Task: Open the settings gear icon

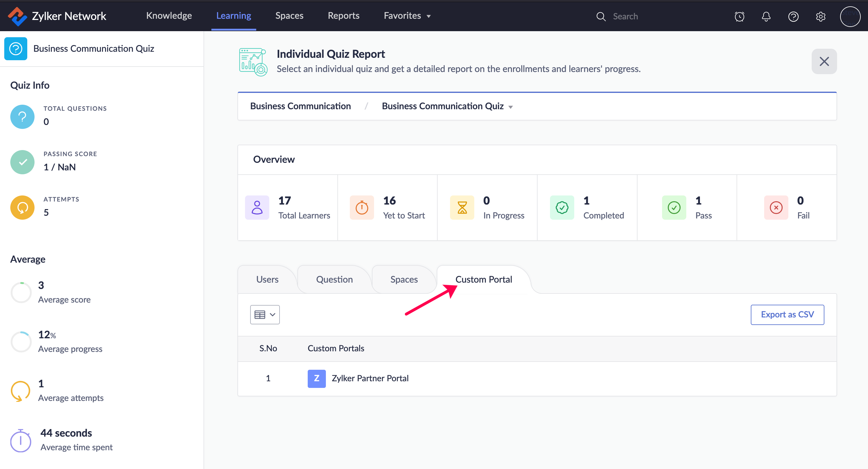Action: tap(820, 17)
